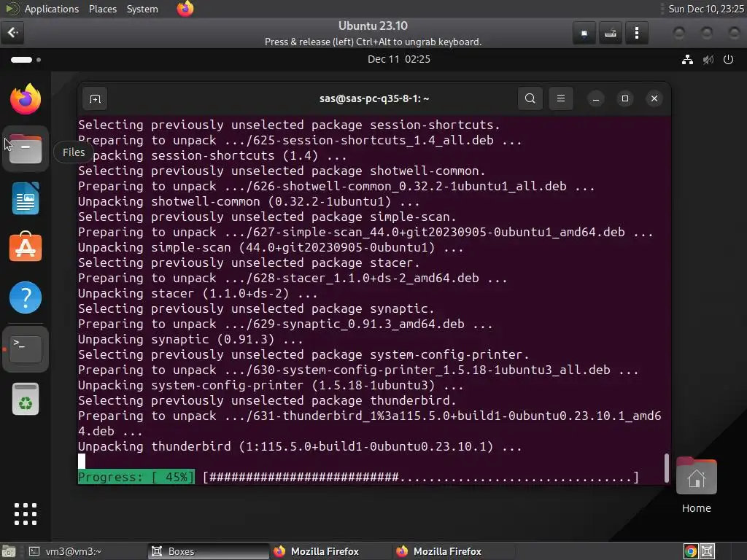Open the System menu

(142, 9)
